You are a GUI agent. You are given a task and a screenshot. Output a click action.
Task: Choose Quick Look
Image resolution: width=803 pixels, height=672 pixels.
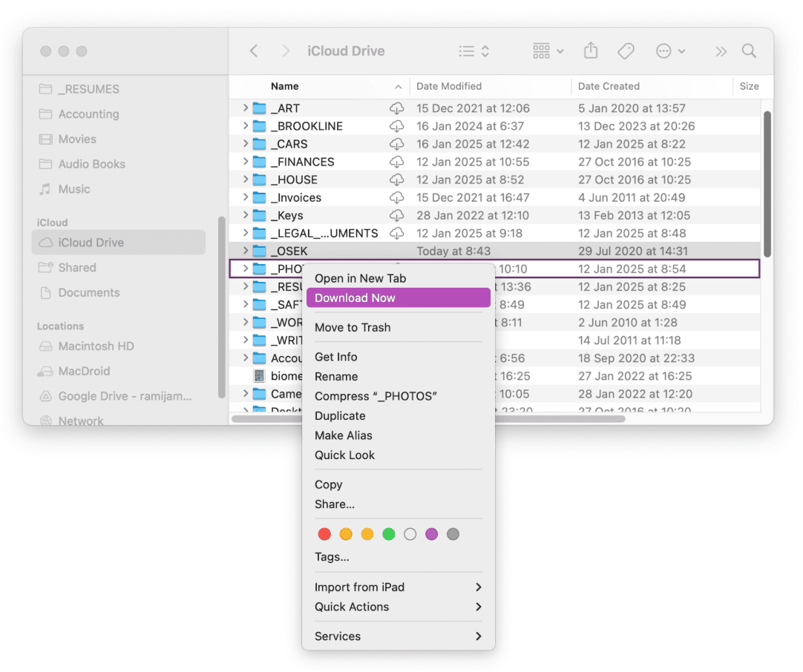point(398,455)
